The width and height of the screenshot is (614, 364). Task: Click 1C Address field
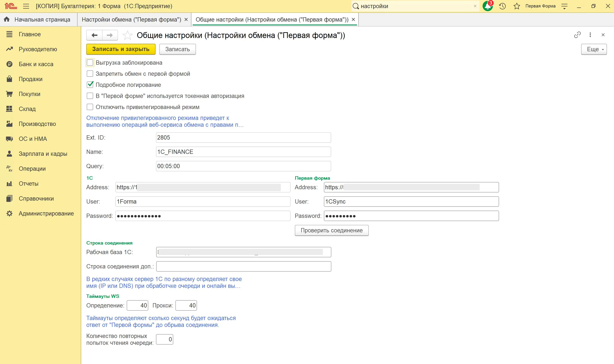[203, 187]
